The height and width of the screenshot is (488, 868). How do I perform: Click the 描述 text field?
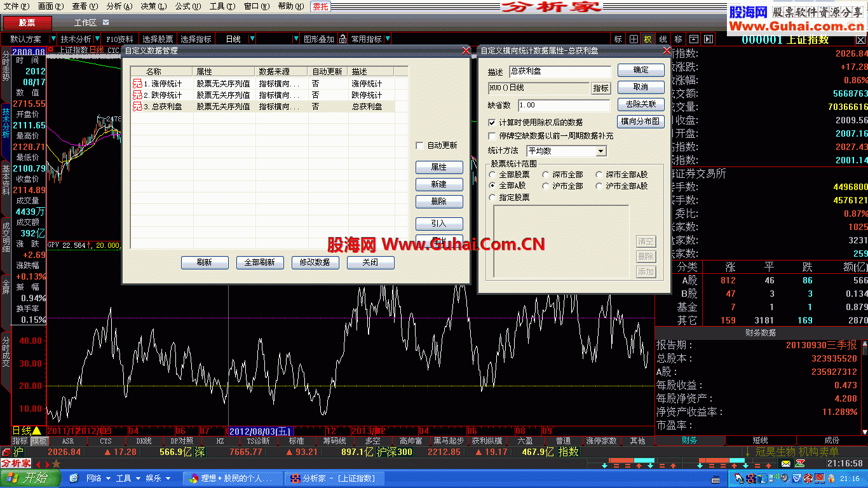pyautogui.click(x=560, y=71)
